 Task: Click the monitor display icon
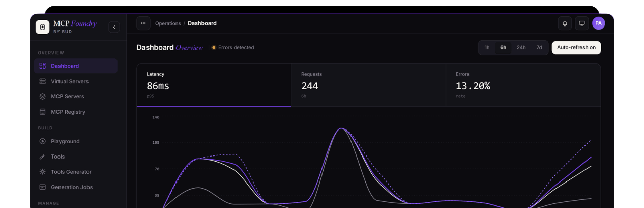582,23
